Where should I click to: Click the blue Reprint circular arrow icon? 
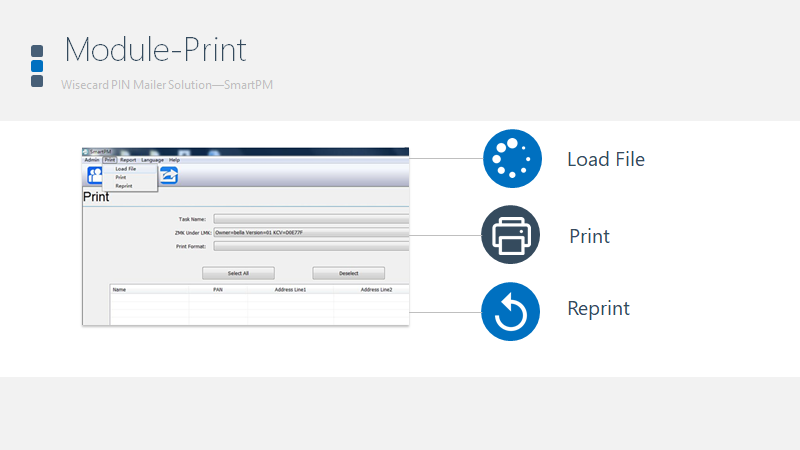(x=511, y=311)
